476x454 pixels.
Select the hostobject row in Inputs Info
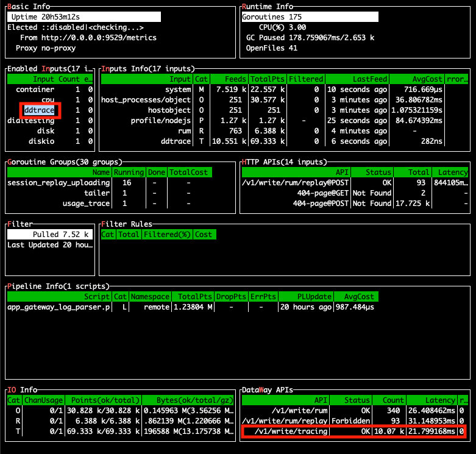click(285, 110)
